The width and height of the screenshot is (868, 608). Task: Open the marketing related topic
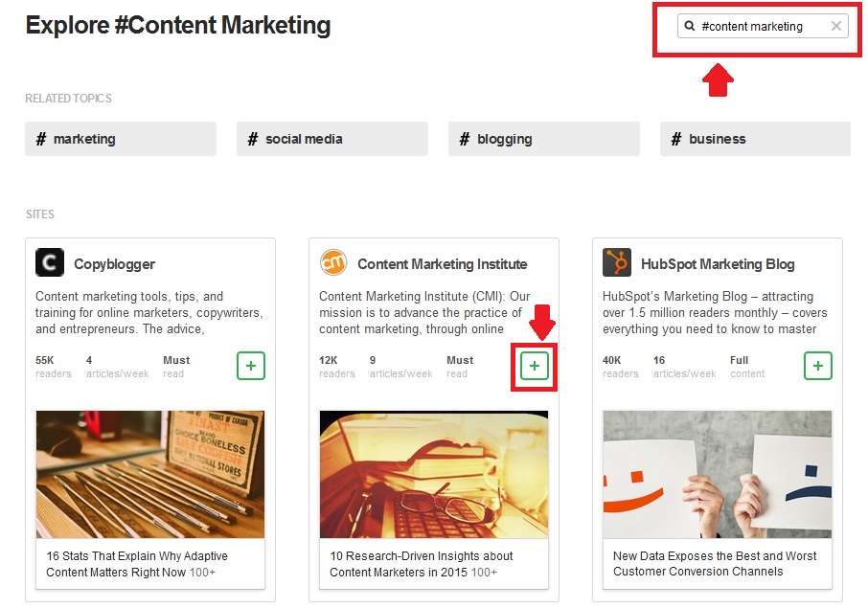pyautogui.click(x=121, y=139)
